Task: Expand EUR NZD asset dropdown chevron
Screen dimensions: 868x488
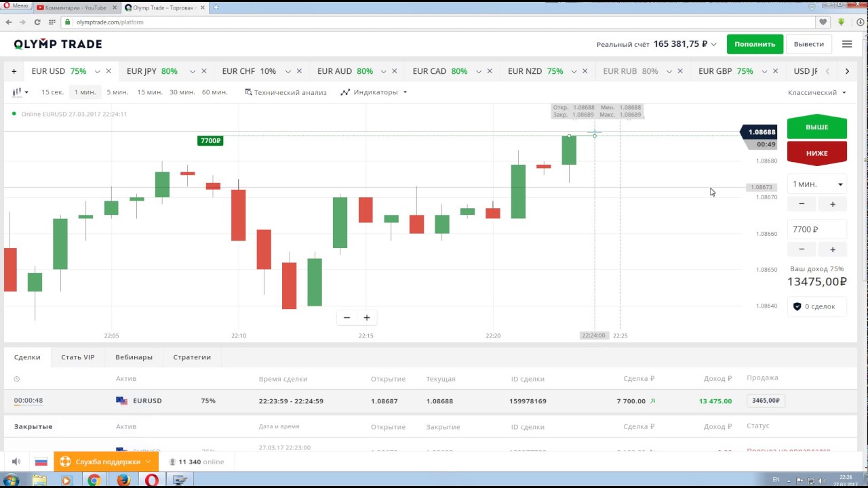Action: (x=574, y=71)
